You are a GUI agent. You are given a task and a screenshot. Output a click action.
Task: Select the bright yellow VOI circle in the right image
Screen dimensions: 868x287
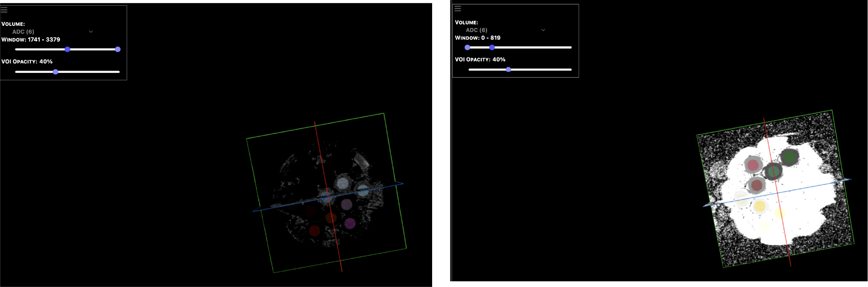760,206
